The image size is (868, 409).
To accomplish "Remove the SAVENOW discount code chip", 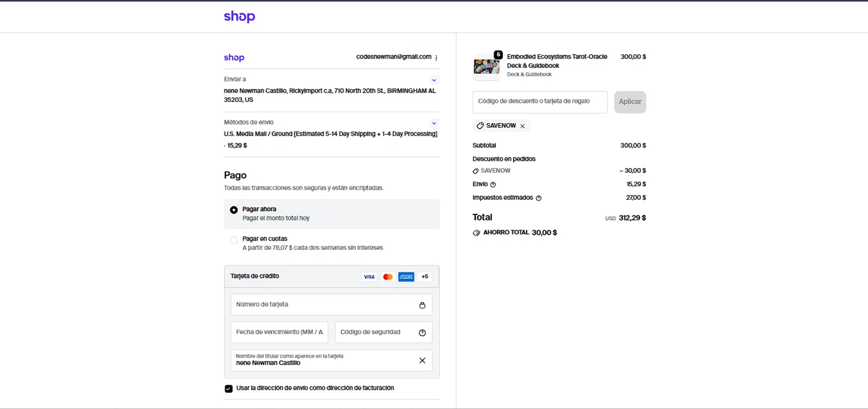I will [523, 126].
